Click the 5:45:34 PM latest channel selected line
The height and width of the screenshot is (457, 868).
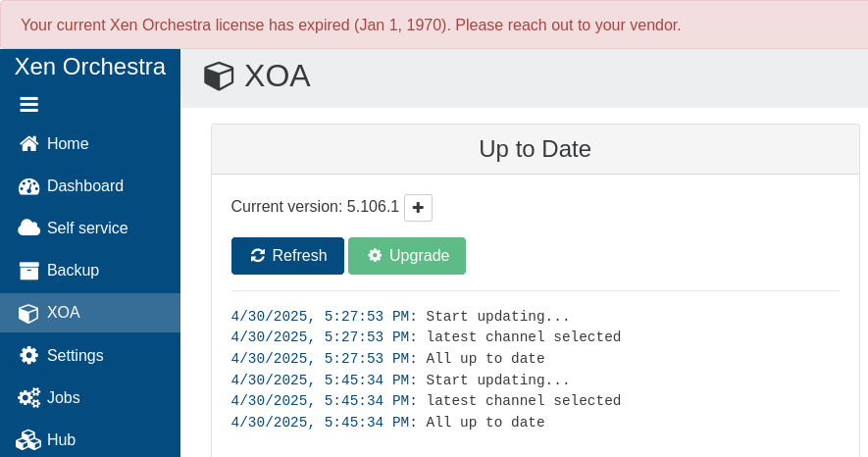pos(426,400)
